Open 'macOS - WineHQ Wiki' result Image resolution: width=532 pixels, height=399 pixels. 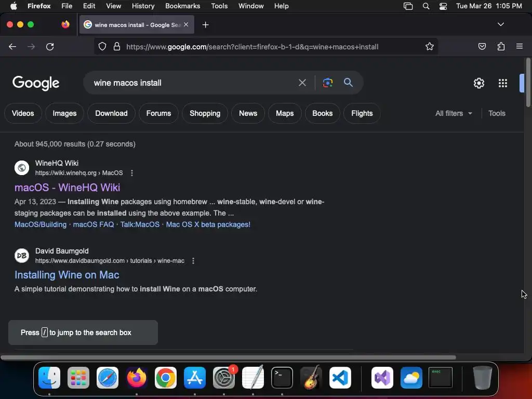click(67, 187)
